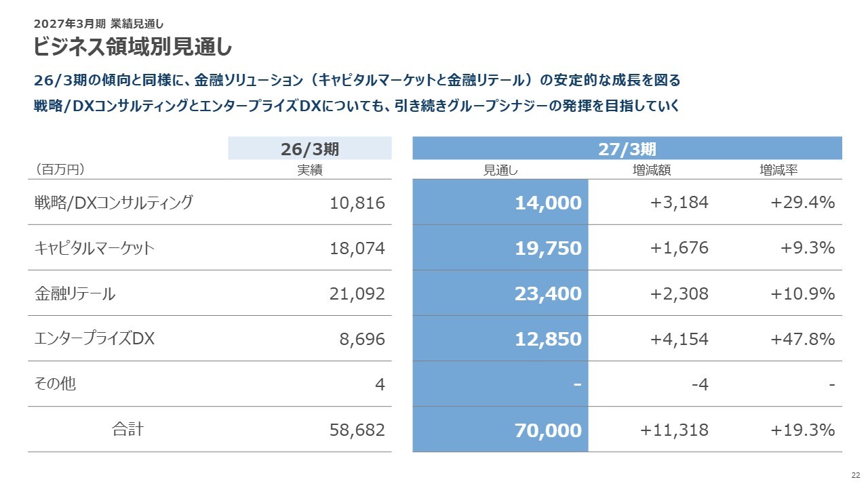Click the (百万円) unit label
The image size is (868, 488).
pos(59,170)
